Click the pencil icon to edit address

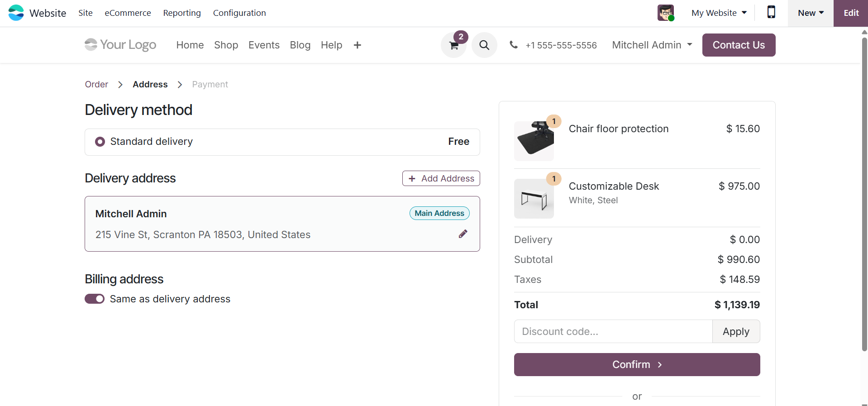click(463, 234)
